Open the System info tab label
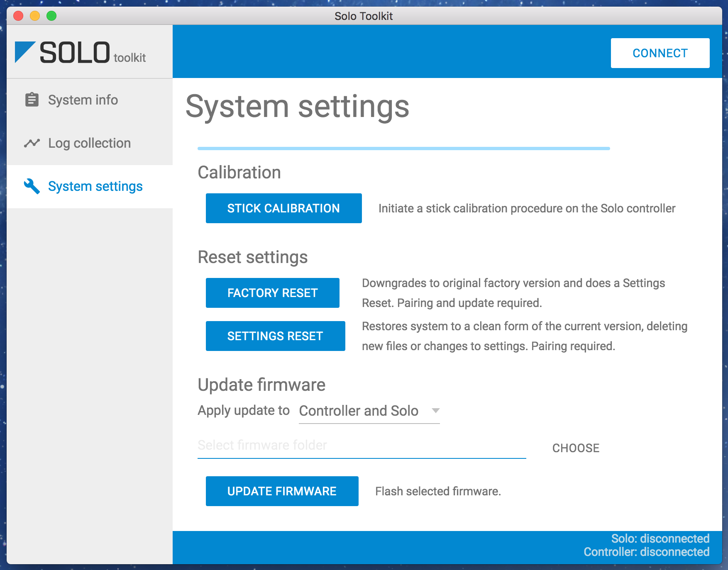Image resolution: width=728 pixels, height=570 pixels. click(x=83, y=100)
